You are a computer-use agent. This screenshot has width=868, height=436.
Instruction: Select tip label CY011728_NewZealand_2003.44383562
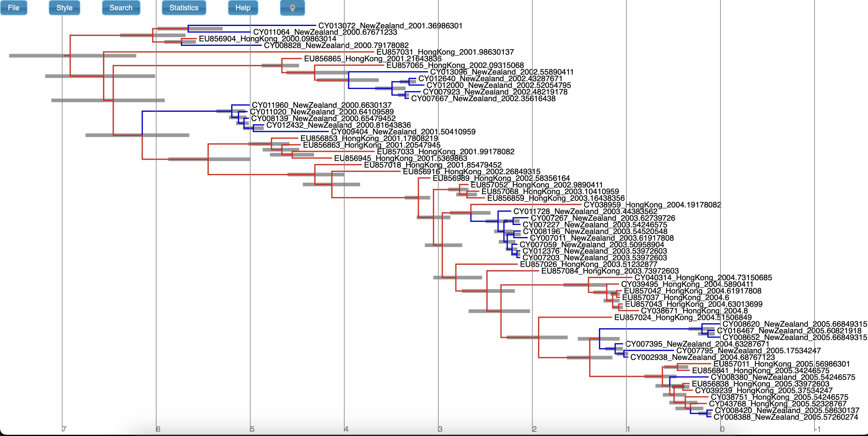click(585, 211)
